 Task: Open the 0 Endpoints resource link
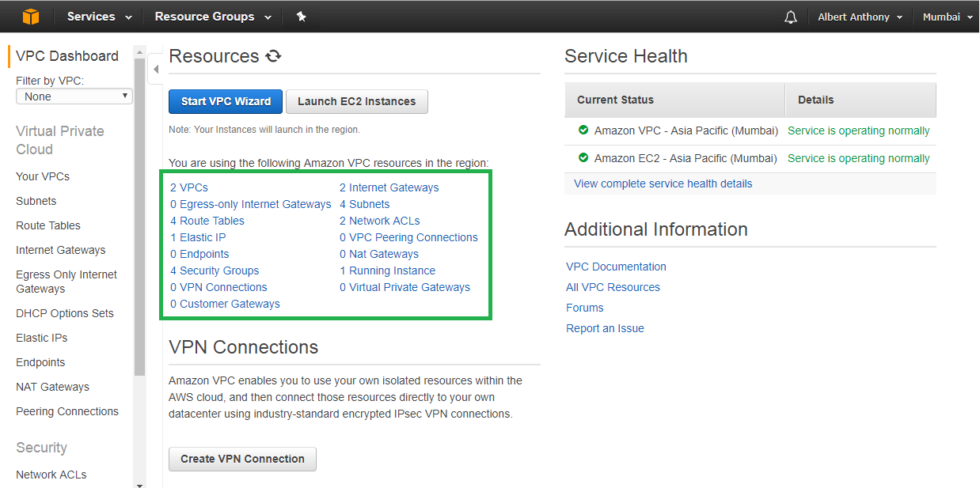[x=199, y=254]
